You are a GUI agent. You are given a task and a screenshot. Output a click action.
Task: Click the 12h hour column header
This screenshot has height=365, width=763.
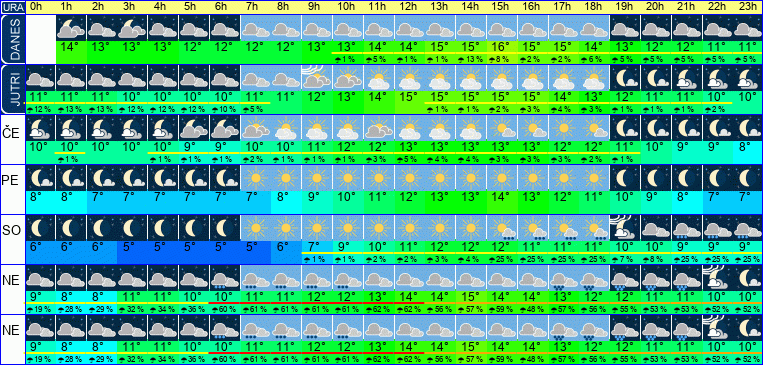point(409,7)
